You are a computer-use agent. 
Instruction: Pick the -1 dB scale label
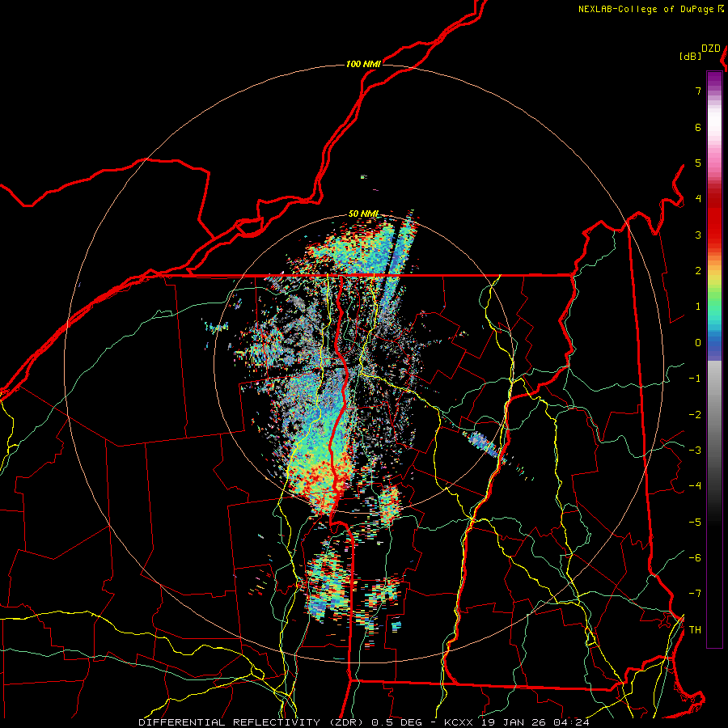pos(695,379)
